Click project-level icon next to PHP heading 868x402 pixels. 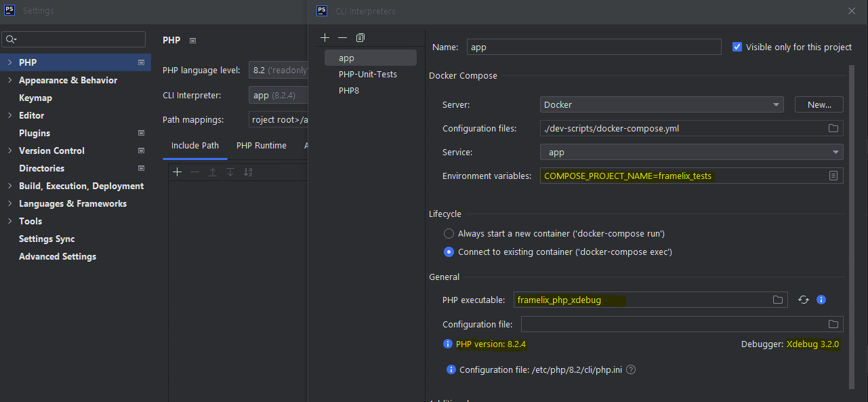(x=192, y=41)
